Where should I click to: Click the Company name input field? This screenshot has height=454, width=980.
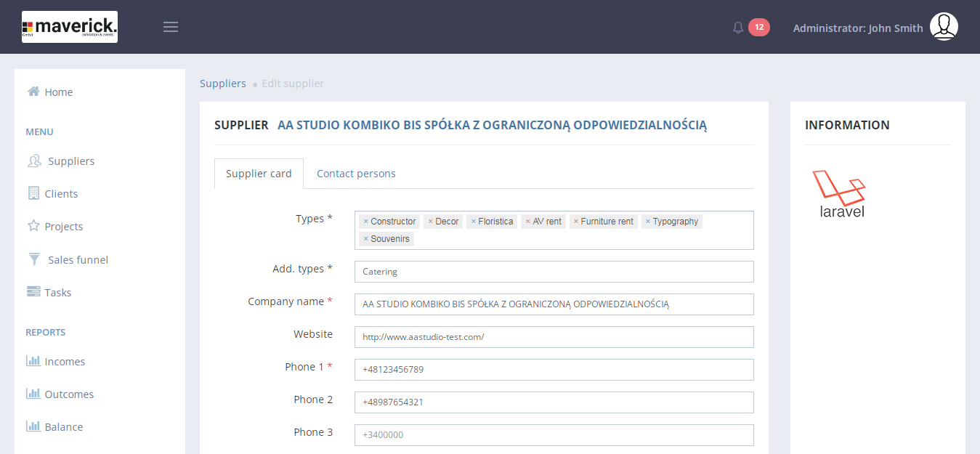554,304
